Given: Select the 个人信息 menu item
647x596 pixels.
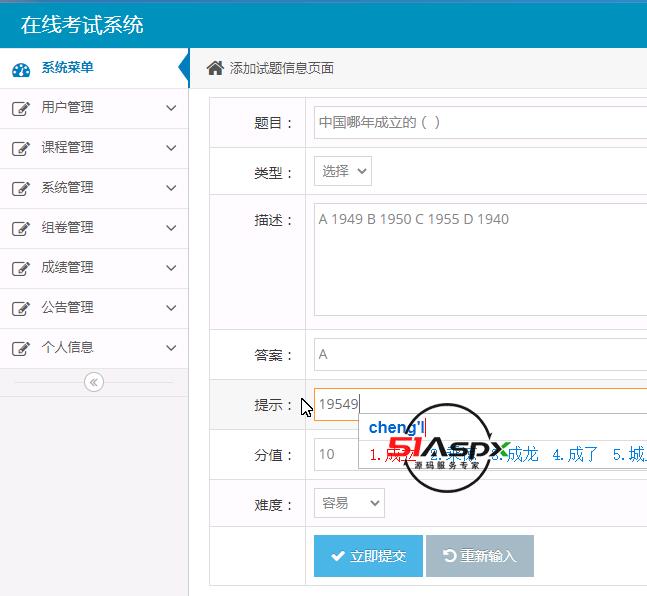Looking at the screenshot, I should (94, 348).
